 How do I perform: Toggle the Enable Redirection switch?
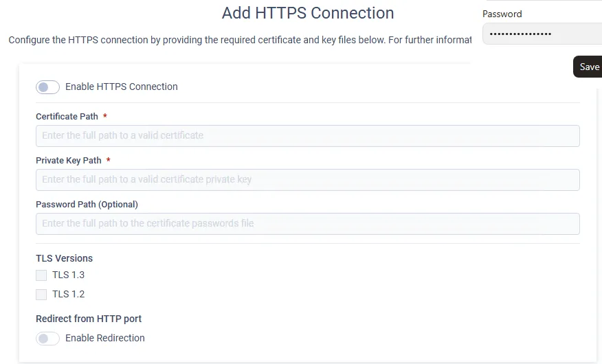[x=47, y=339]
